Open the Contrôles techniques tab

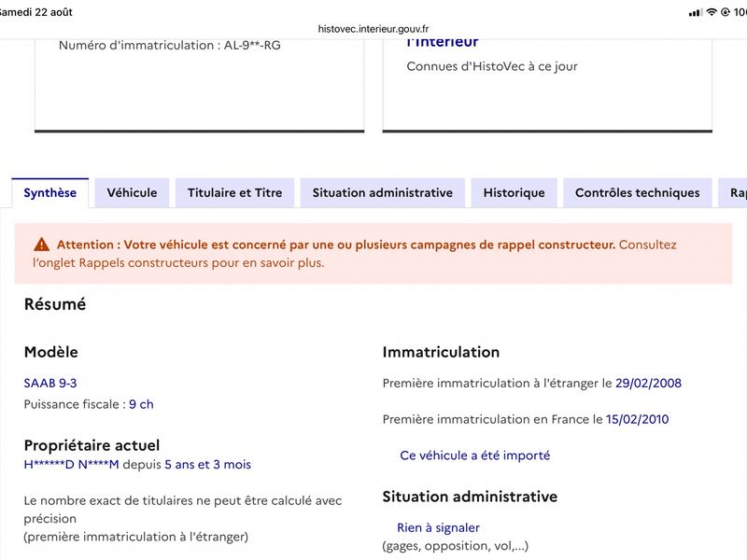[x=638, y=193]
